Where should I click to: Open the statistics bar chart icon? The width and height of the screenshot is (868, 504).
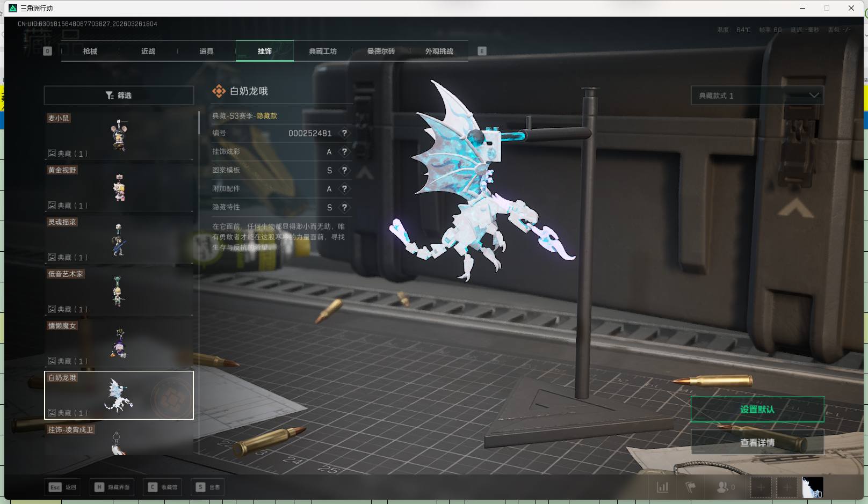click(x=663, y=487)
